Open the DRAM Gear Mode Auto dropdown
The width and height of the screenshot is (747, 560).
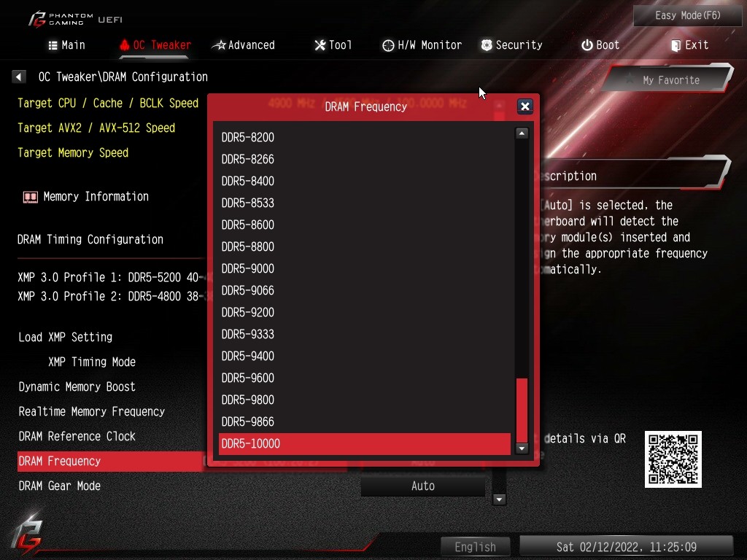(x=422, y=486)
